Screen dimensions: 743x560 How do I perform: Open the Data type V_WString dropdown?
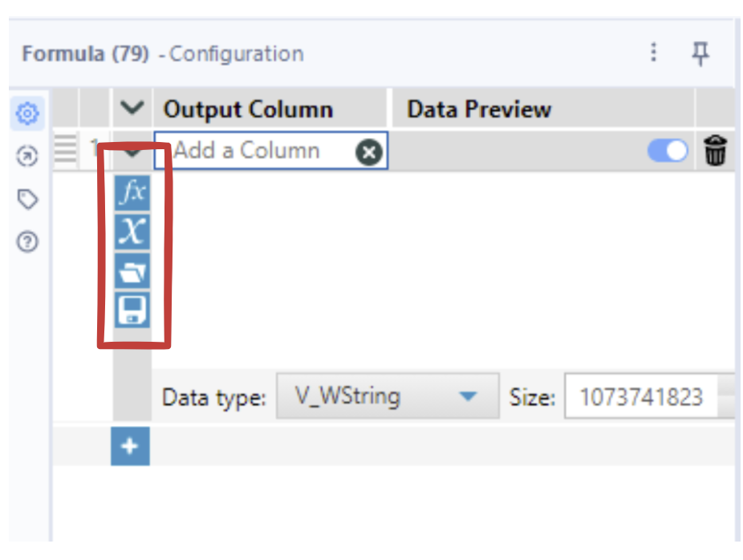pos(387,396)
